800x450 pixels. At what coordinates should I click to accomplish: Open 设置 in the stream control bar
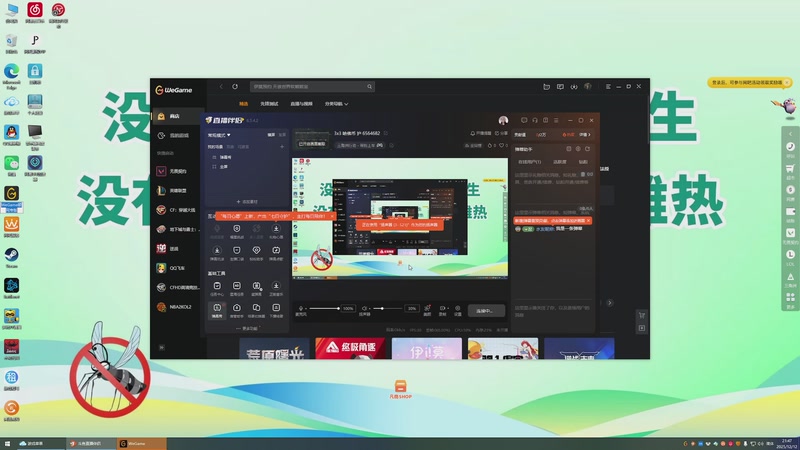click(458, 310)
